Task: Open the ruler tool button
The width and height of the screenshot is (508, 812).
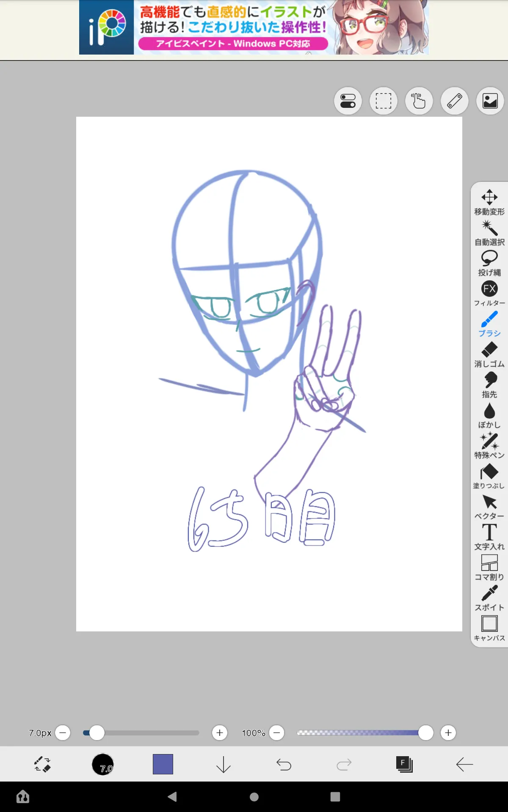Action: [x=455, y=101]
